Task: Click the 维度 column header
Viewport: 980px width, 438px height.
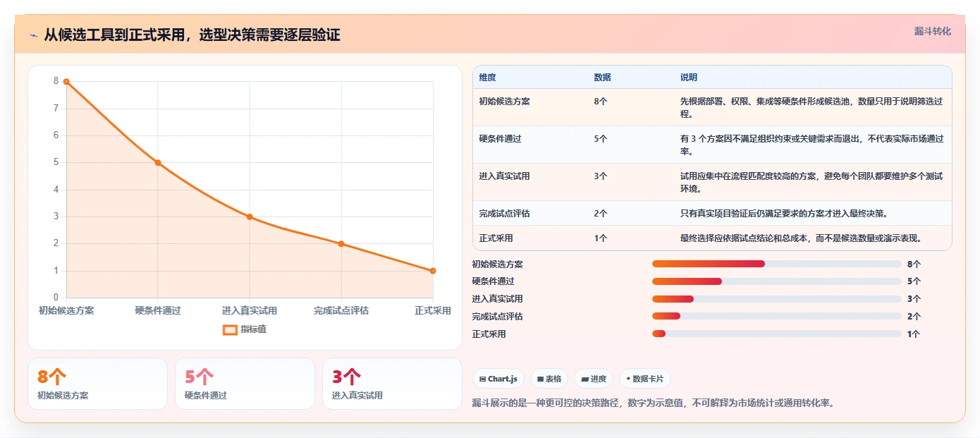Action: (x=487, y=78)
